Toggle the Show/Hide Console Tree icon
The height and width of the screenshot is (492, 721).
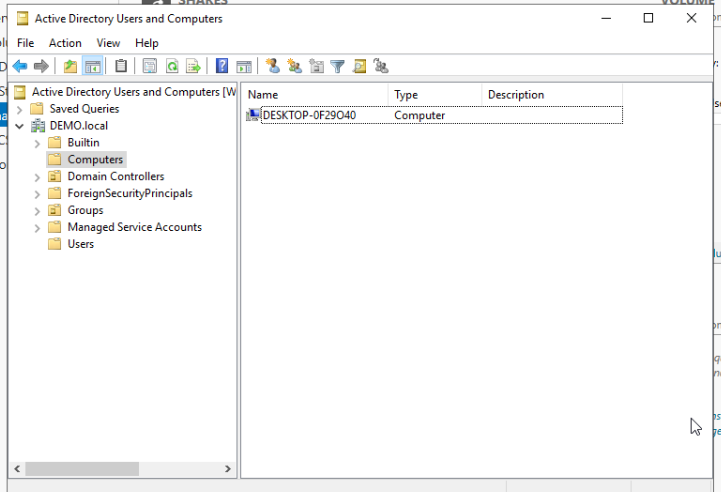coord(92,67)
